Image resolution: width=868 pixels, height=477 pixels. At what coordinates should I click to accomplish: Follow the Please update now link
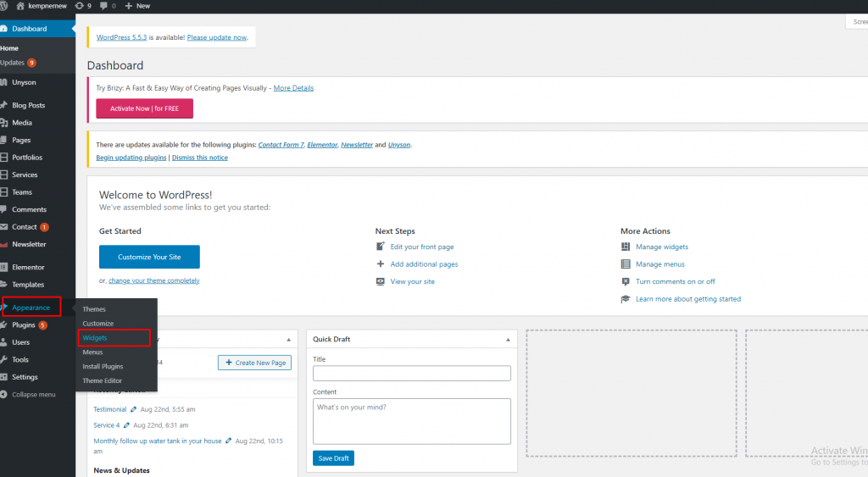217,37
